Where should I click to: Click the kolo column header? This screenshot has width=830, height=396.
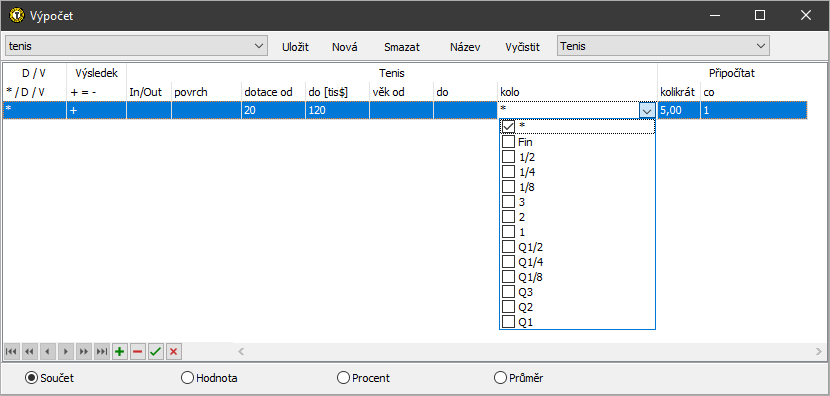coord(578,92)
